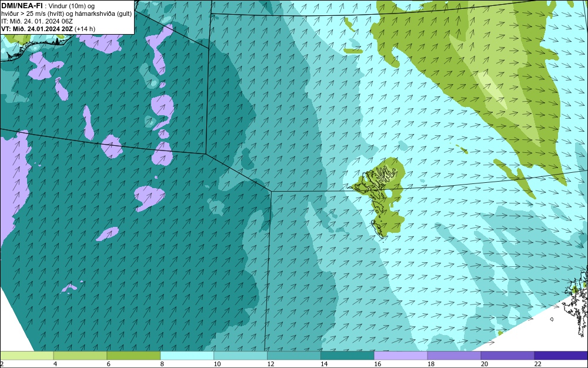The width and height of the screenshot is (588, 368).
Task: Click the 4–6 m/s light green legend swatch
Action: (80, 356)
